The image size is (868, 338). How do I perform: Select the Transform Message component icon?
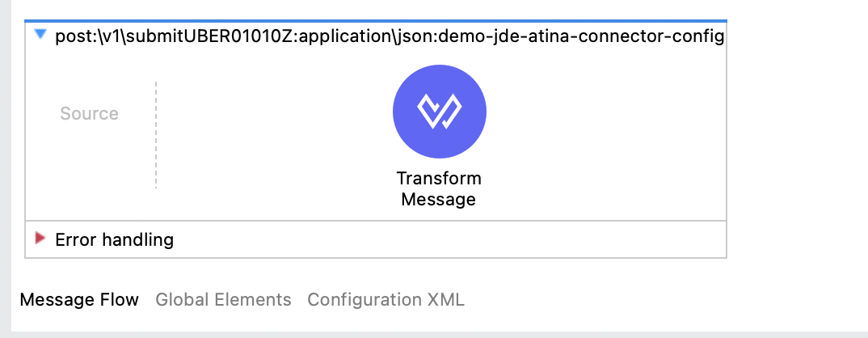(x=439, y=112)
